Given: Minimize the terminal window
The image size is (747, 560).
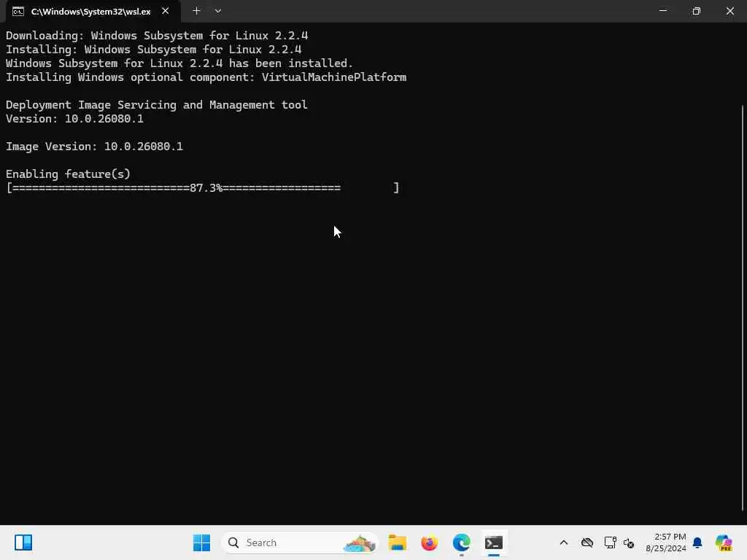Looking at the screenshot, I should point(662,10).
